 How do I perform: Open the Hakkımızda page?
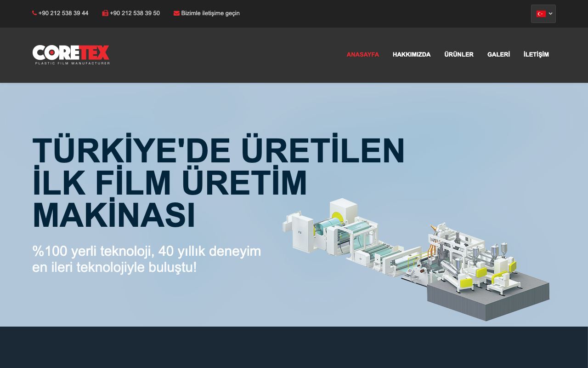[x=412, y=54]
